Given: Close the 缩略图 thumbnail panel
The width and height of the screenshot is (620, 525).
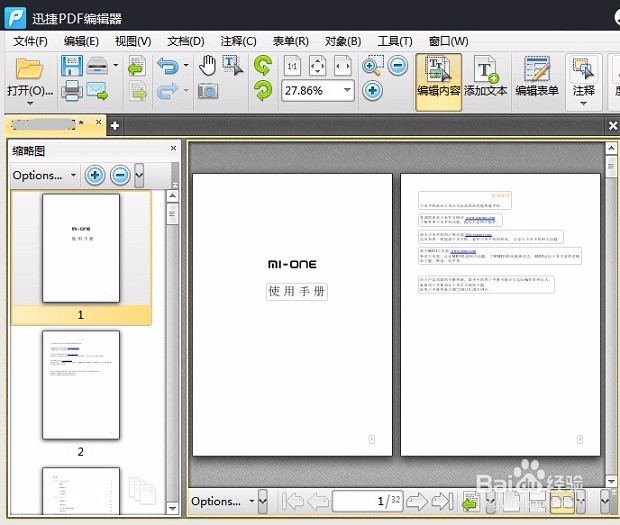Looking at the screenshot, I should tap(173, 148).
